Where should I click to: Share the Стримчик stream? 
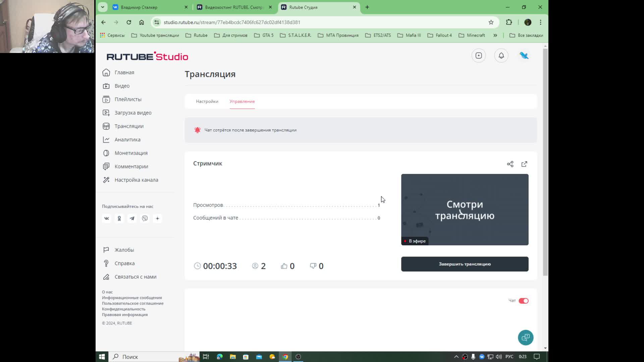(510, 164)
